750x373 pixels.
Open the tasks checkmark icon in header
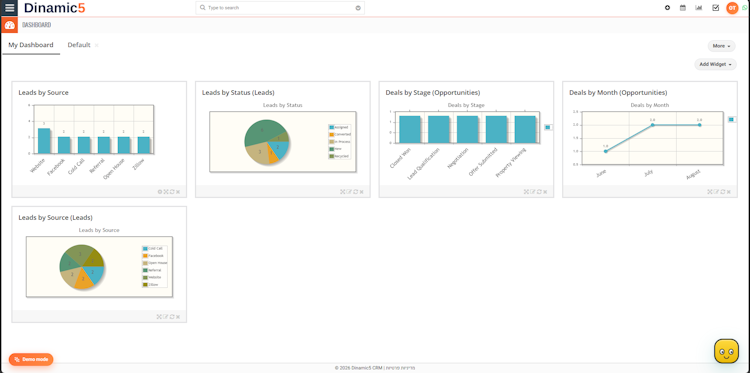click(x=716, y=8)
